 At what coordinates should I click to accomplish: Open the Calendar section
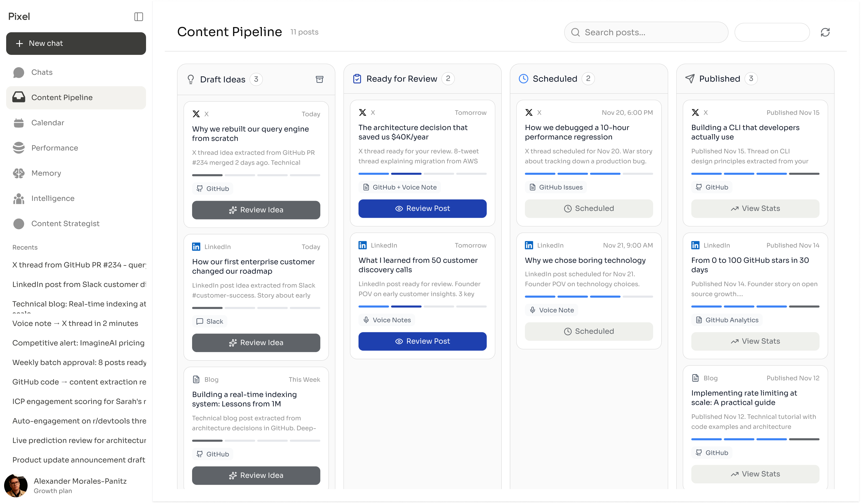click(x=48, y=123)
